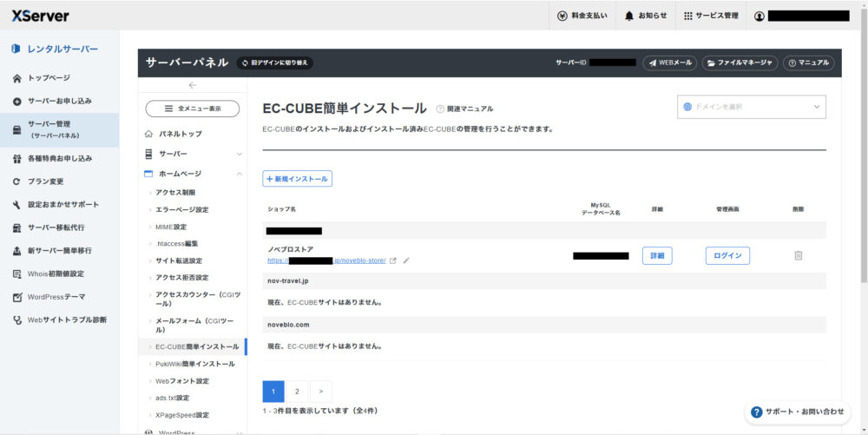
Task: Open ads.txt設定
Action: (172, 398)
